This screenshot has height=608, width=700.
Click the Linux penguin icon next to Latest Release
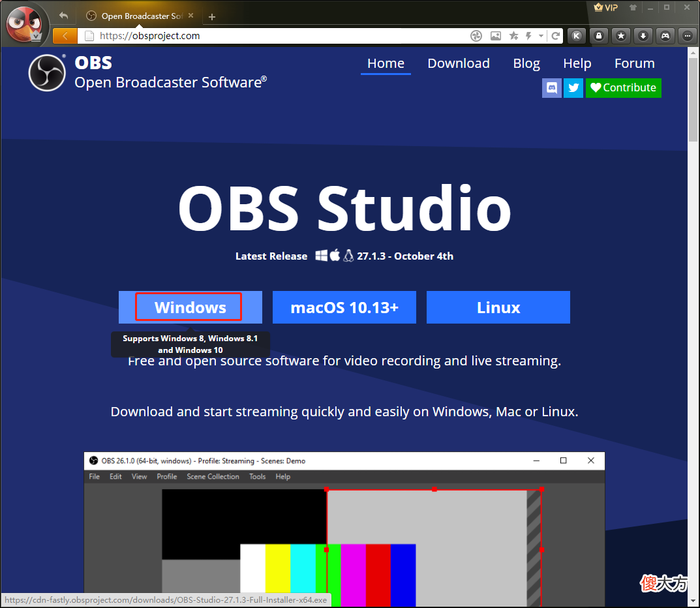348,256
